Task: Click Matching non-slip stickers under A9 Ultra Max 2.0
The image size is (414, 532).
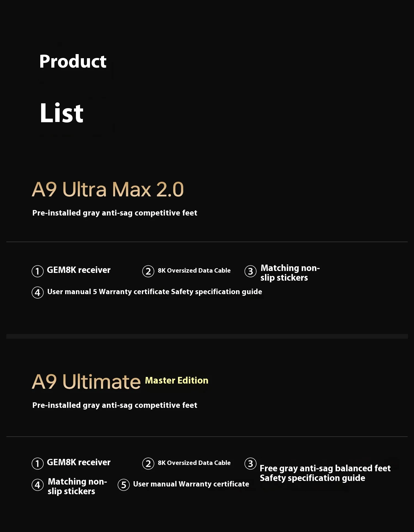Action: coord(290,273)
